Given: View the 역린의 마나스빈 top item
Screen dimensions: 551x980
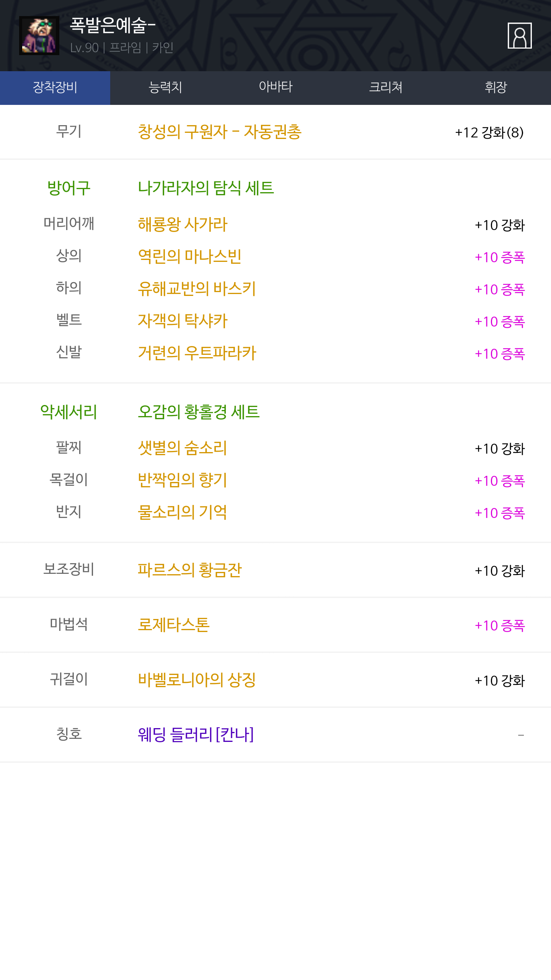Looking at the screenshot, I should pyautogui.click(x=189, y=257).
